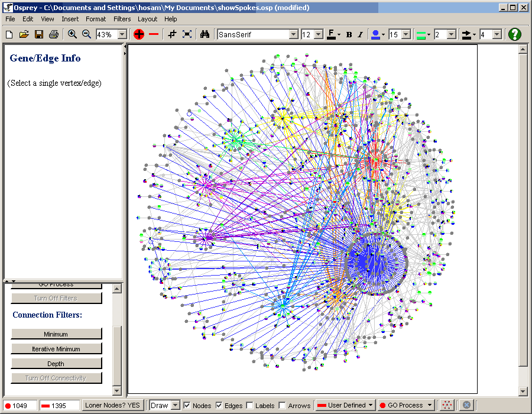
Task: Click the Depth connection filter button
Action: (x=56, y=364)
